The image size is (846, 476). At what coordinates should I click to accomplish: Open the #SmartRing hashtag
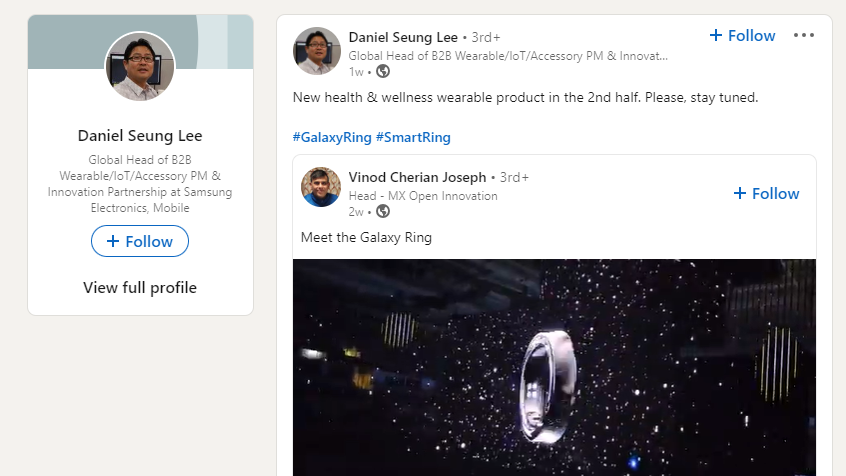coord(413,137)
